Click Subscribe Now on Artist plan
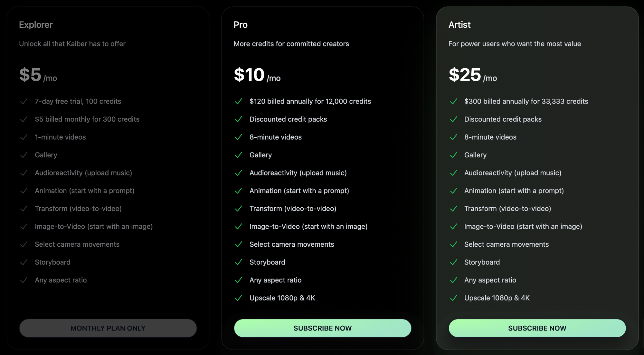This screenshot has height=355, width=644. [x=537, y=328]
